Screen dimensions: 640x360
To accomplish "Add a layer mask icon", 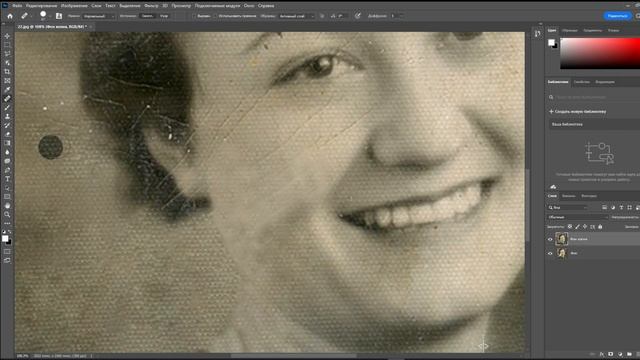I will 611,354.
